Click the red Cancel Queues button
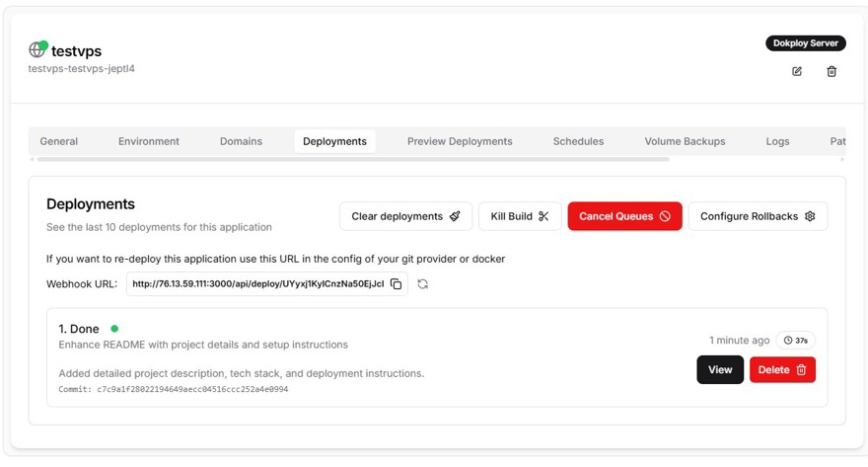The height and width of the screenshot is (467, 868). [x=624, y=216]
